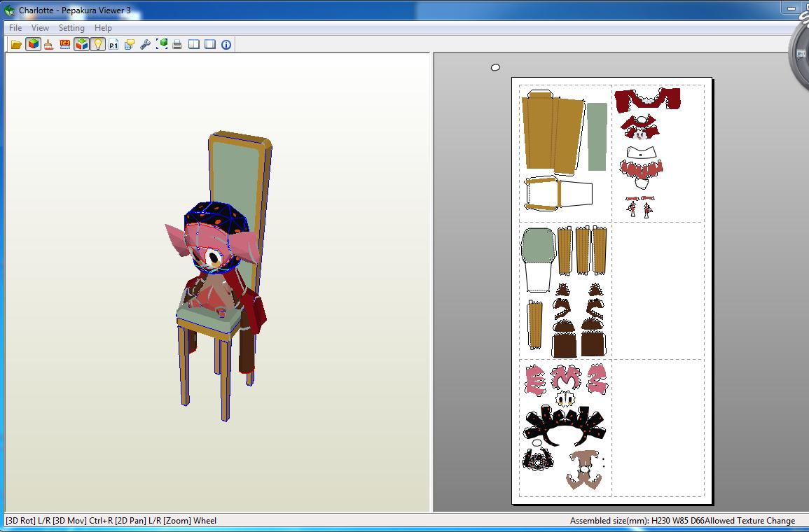Click the P.1 page number icon
The height and width of the screenshot is (532, 809).
click(x=113, y=44)
